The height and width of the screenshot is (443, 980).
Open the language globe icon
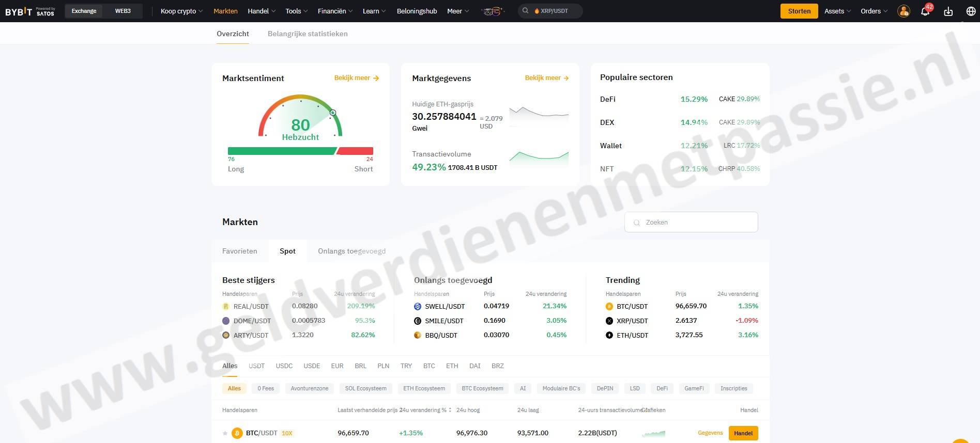[x=971, y=11]
